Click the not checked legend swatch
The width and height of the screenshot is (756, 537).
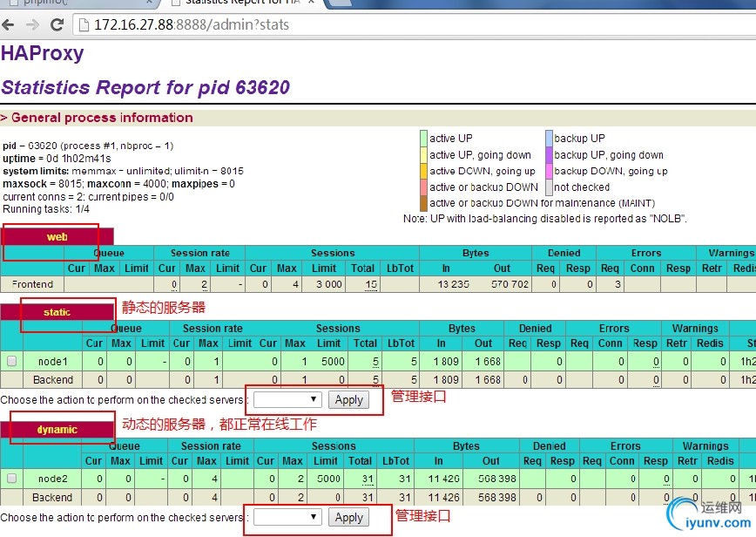(x=549, y=187)
